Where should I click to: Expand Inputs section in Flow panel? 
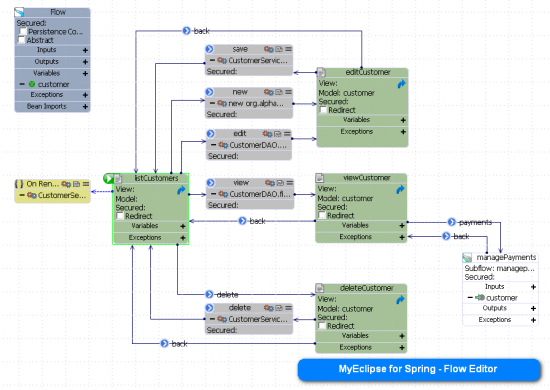point(85,51)
